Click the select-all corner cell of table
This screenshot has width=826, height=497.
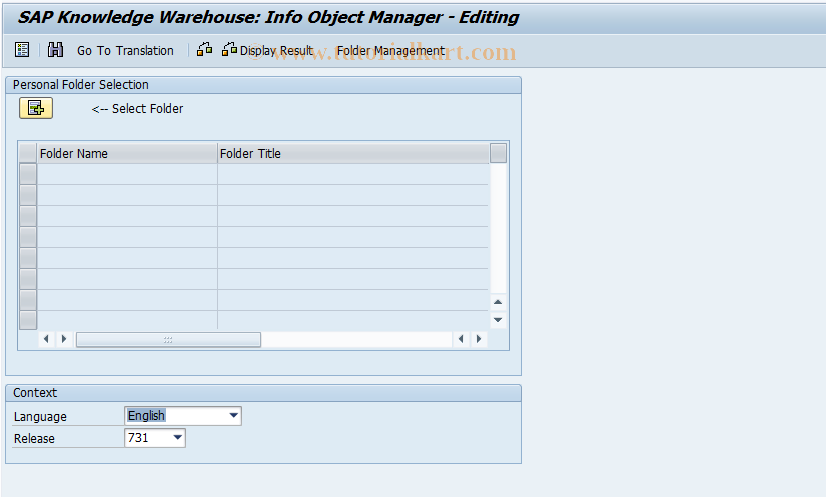(x=28, y=153)
